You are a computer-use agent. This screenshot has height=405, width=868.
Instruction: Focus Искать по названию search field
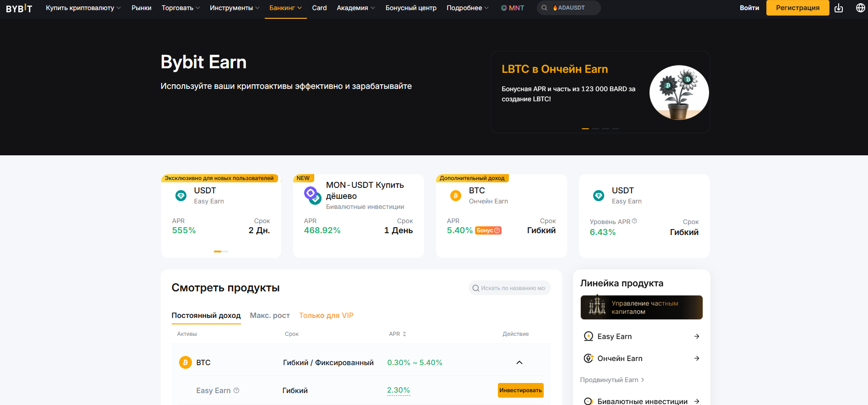pyautogui.click(x=510, y=288)
